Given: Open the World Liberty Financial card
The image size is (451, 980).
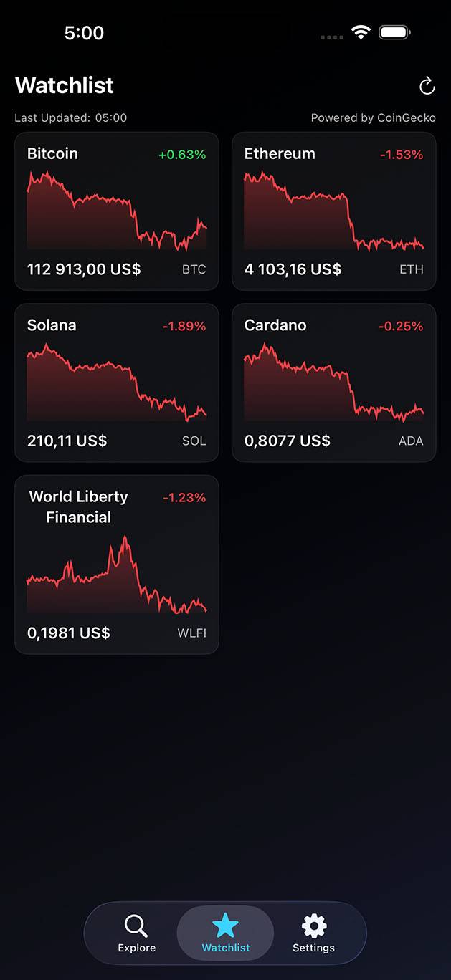Looking at the screenshot, I should tap(116, 564).
